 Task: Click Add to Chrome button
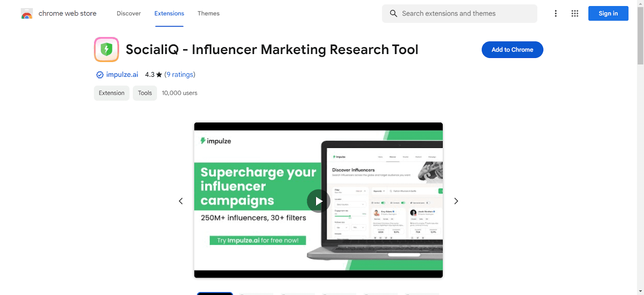pos(512,50)
